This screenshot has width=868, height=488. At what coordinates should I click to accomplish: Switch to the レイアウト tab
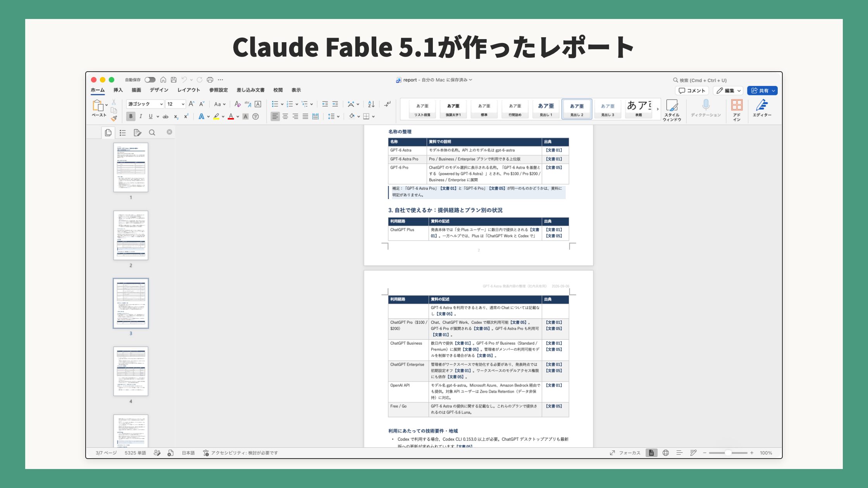coord(189,90)
